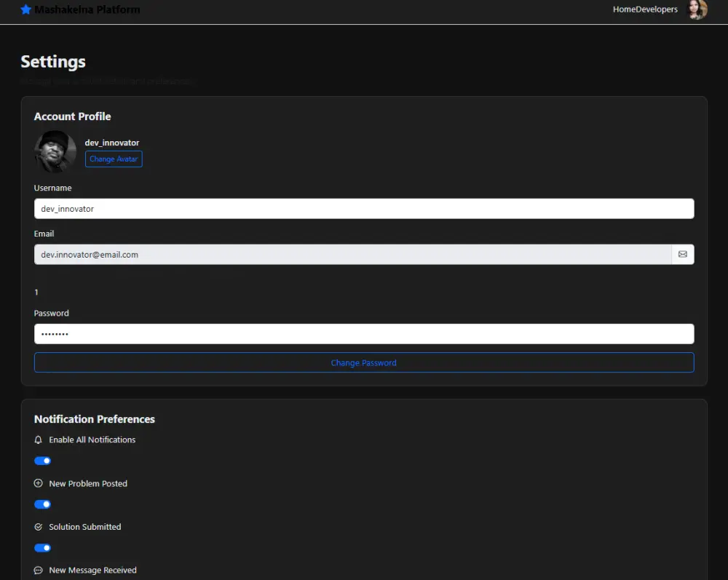Click the bell icon beside Enable All Notifications
The image size is (728, 580).
tap(38, 440)
